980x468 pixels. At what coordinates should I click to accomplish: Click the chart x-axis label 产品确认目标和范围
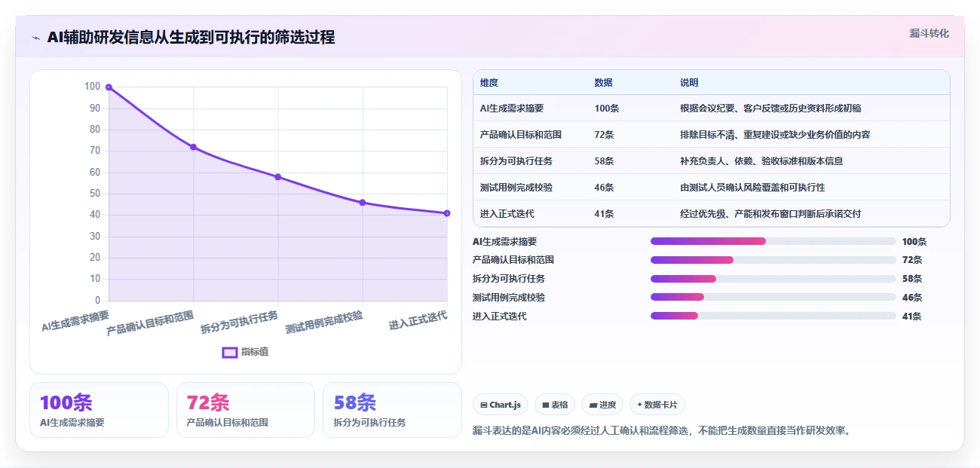[x=150, y=323]
